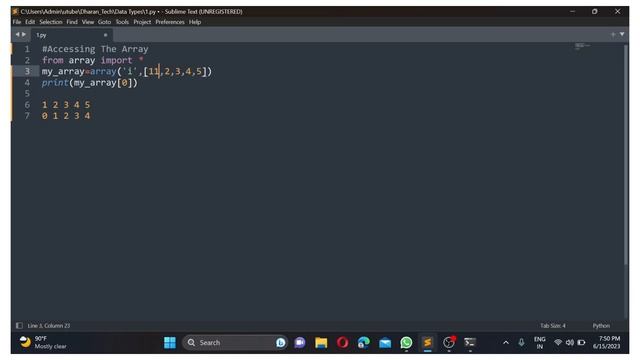Open the File menu
This screenshot has height=360, width=640.
point(17,22)
